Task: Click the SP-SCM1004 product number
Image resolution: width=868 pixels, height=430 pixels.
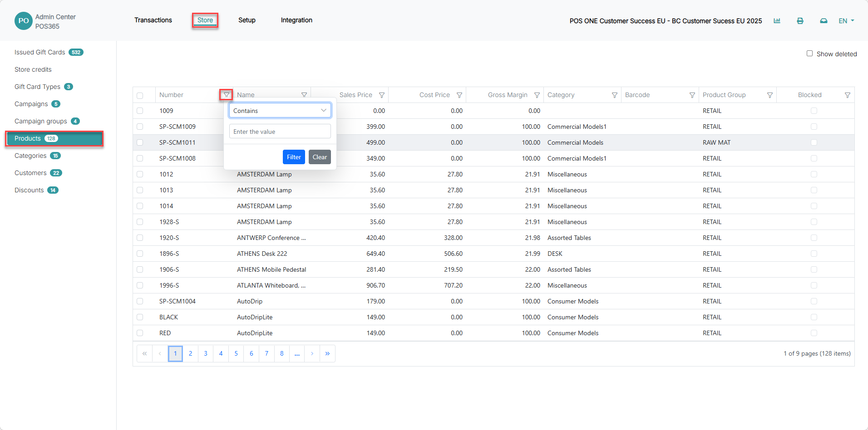Action: (178, 301)
